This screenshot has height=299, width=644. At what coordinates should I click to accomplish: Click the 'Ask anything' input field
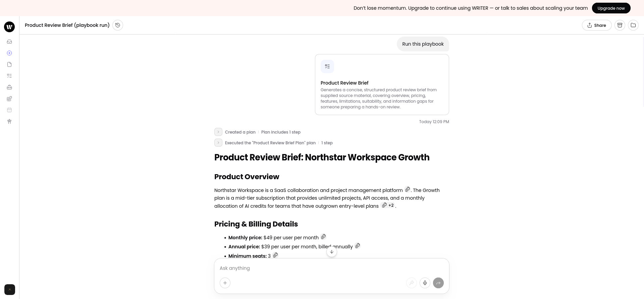332,268
